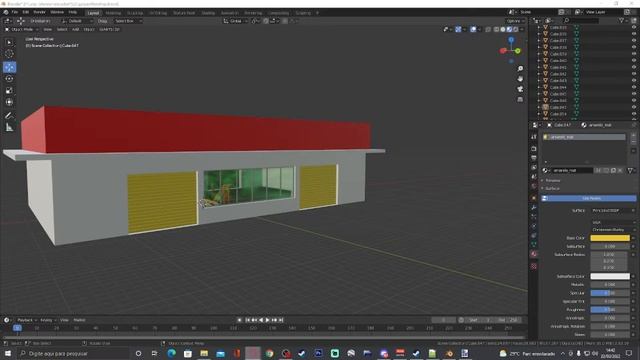Switch viewport to wireframe shading

(x=496, y=29)
